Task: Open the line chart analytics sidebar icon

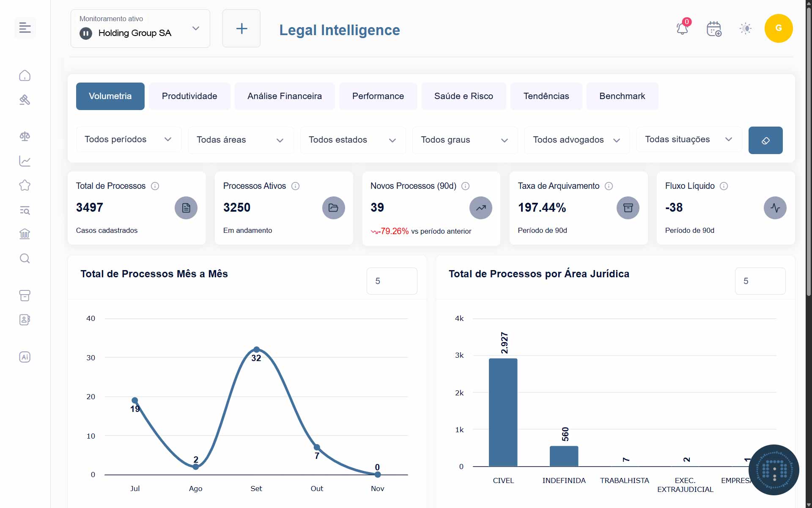Action: pos(25,161)
